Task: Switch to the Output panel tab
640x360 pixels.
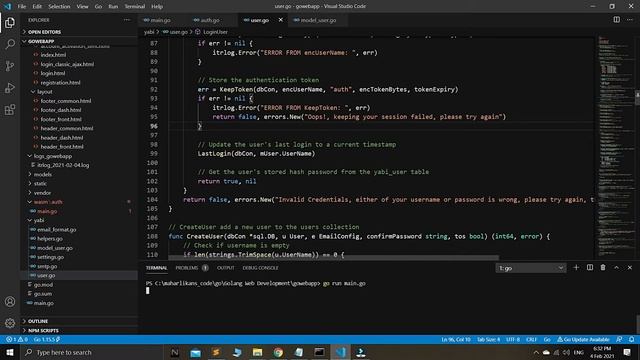Action: [225, 268]
